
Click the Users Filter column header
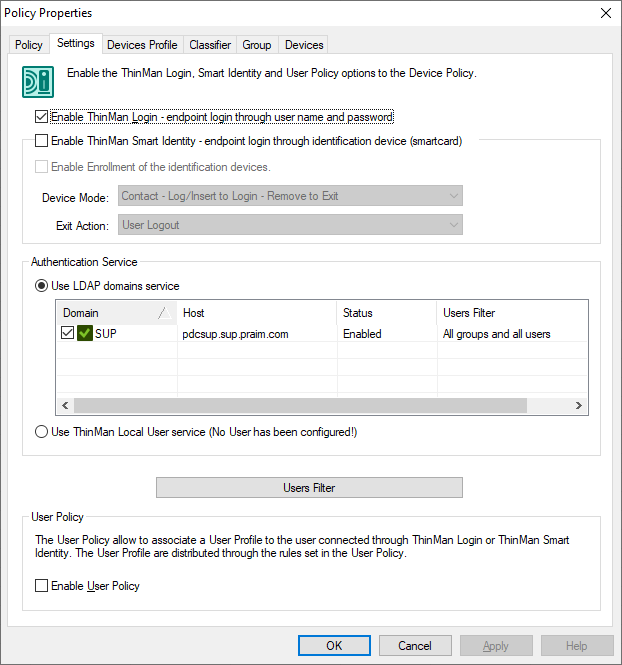click(x=512, y=313)
